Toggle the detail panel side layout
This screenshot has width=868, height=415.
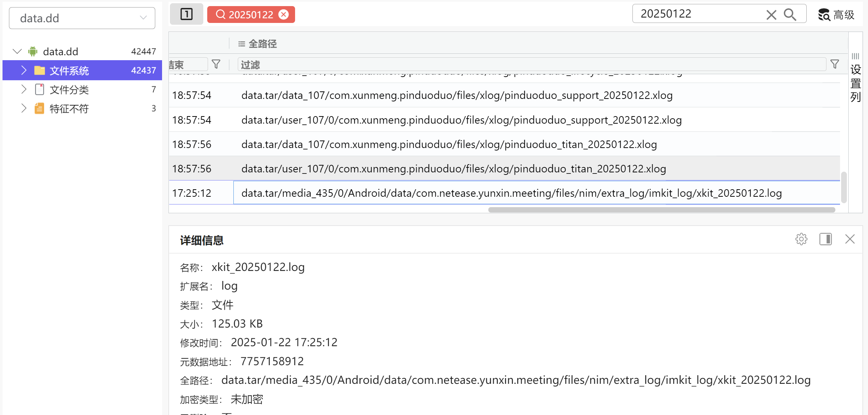point(825,239)
